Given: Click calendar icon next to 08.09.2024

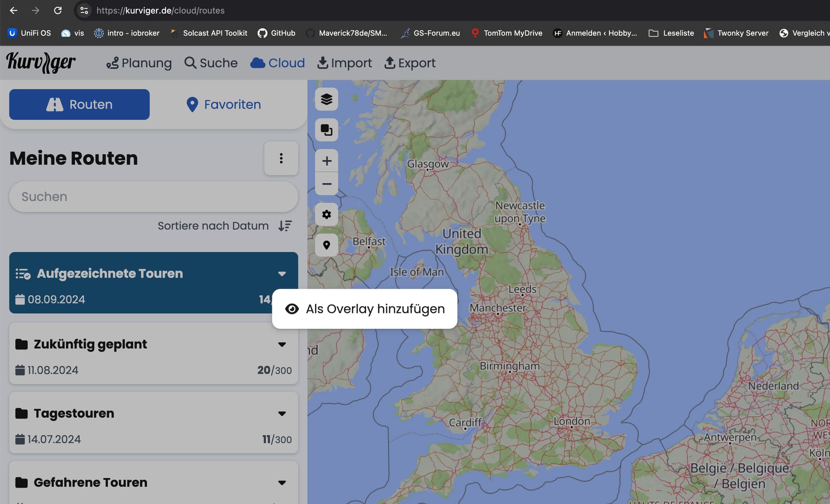Looking at the screenshot, I should click(20, 299).
